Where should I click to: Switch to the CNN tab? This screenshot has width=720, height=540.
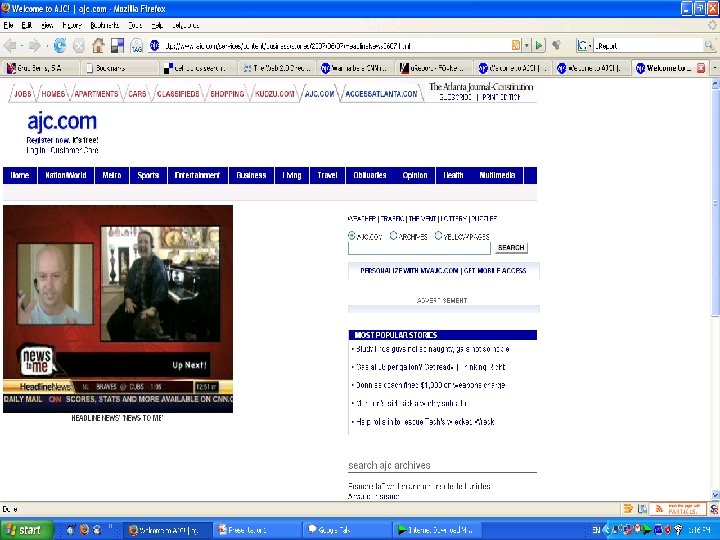pyautogui.click(x=355, y=68)
